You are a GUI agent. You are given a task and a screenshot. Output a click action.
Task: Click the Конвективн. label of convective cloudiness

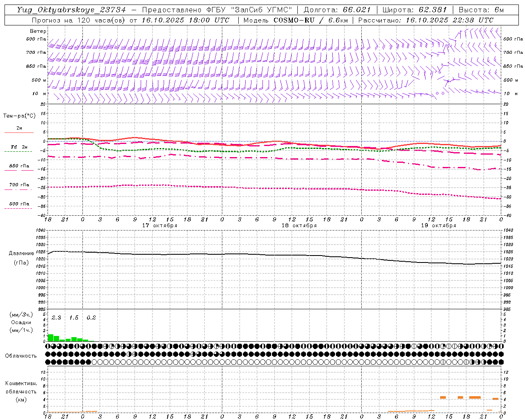click(x=21, y=383)
